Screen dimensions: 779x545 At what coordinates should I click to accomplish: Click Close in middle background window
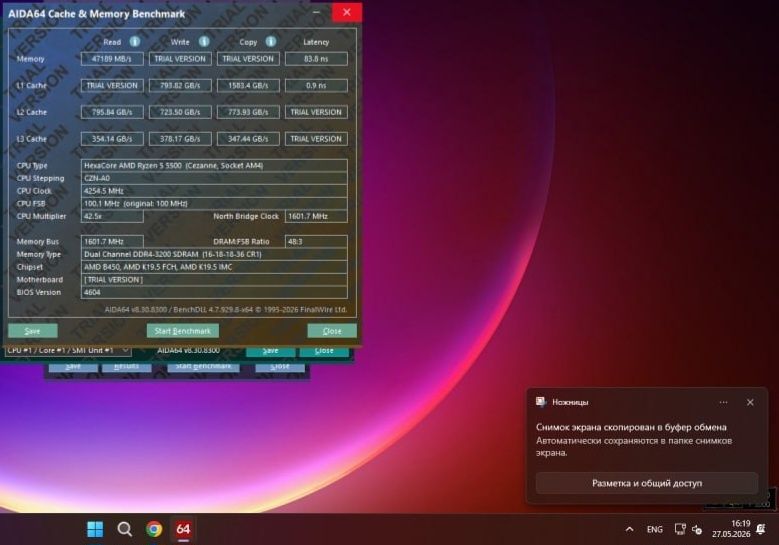324,351
